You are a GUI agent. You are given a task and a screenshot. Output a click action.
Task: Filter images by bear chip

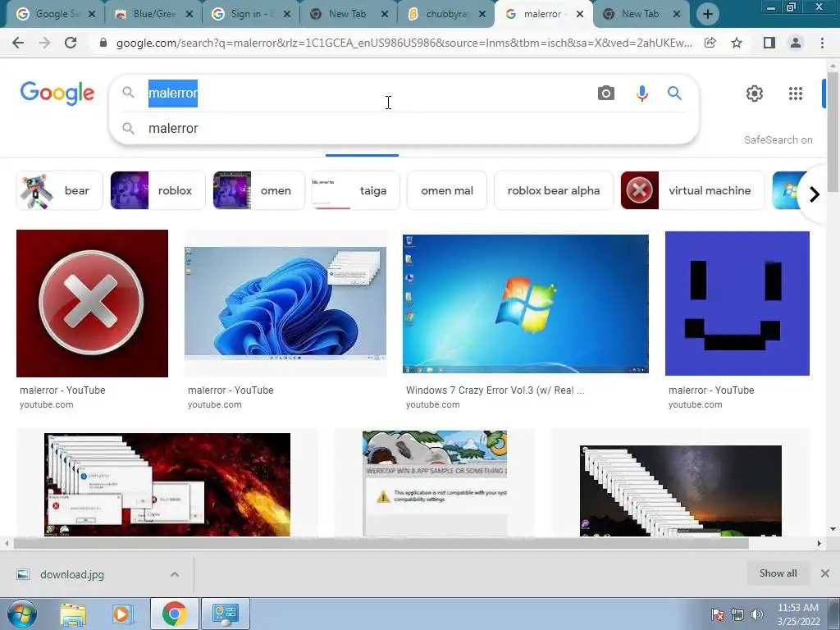pos(59,190)
